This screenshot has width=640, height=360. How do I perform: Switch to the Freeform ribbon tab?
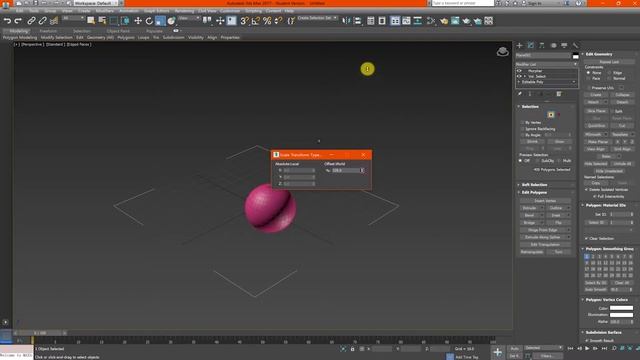click(48, 31)
